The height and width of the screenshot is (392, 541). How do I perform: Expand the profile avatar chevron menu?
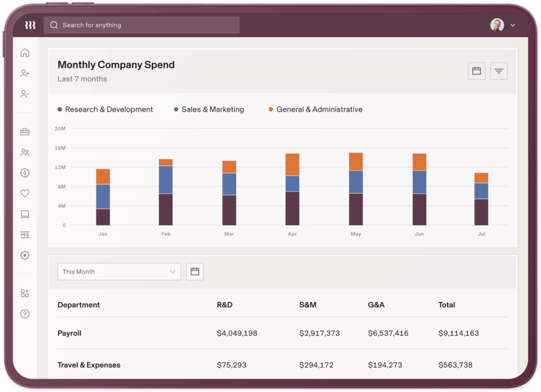coord(512,25)
